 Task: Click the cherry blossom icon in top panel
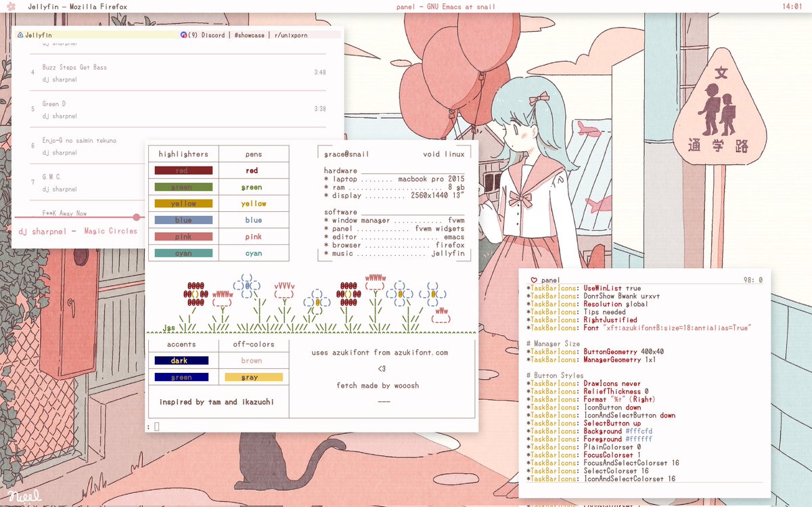coord(10,6)
